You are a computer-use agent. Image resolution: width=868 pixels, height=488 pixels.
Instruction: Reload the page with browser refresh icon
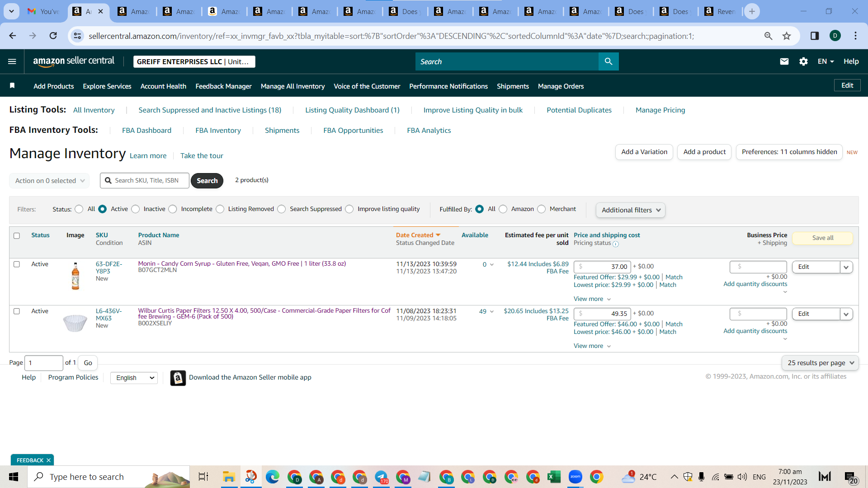pos(53,36)
